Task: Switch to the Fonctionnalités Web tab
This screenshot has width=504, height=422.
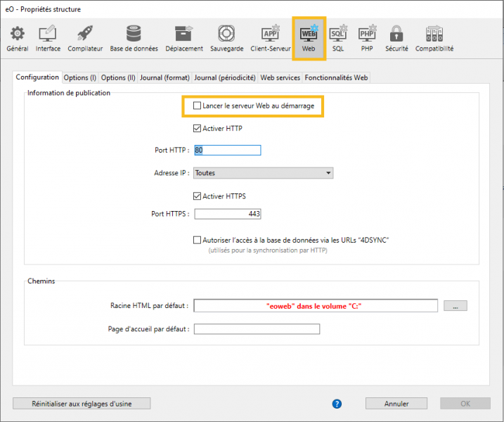Action: click(336, 77)
